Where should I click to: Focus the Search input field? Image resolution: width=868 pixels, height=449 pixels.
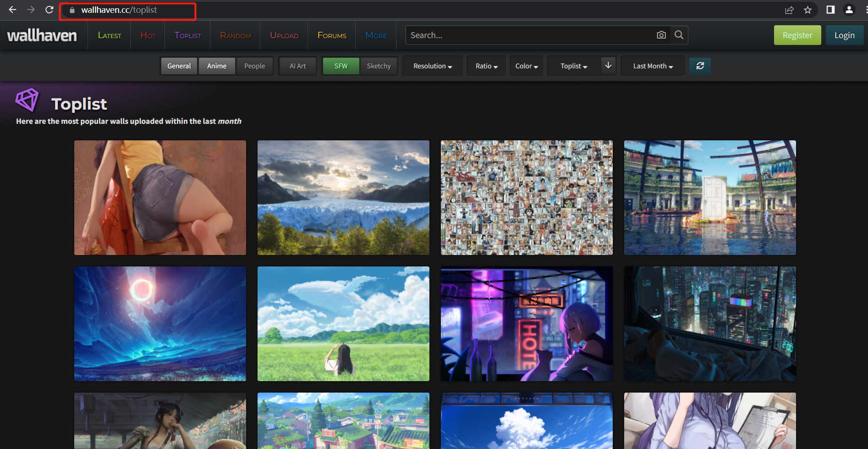click(532, 35)
